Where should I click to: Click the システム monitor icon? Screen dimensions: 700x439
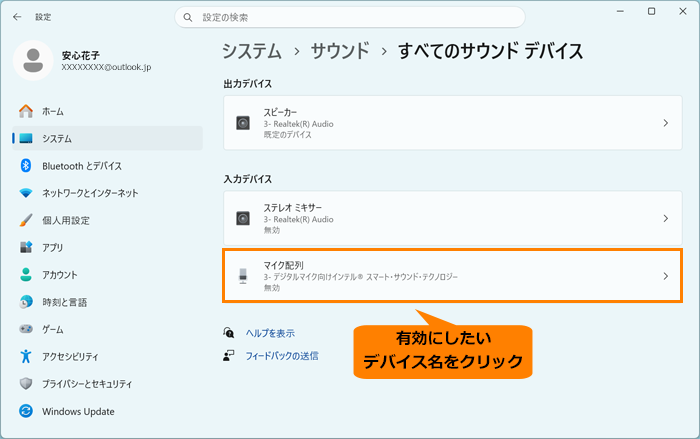click(x=26, y=138)
